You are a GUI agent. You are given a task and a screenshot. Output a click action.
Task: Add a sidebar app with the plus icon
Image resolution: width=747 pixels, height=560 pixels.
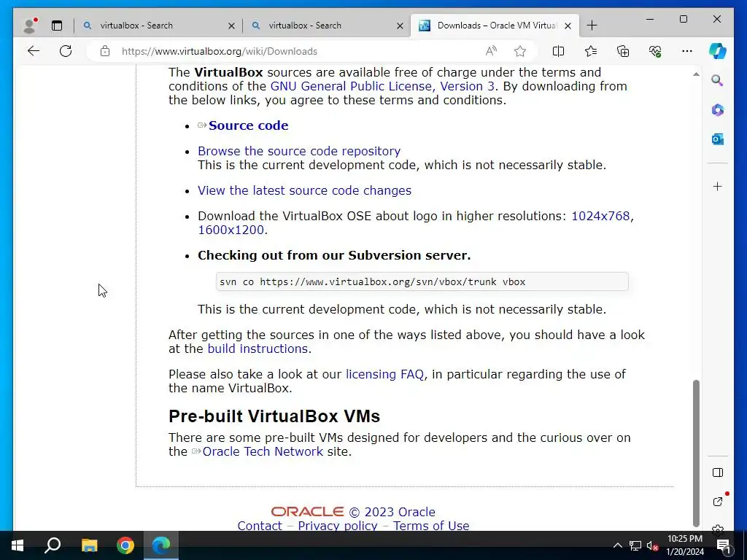point(718,186)
